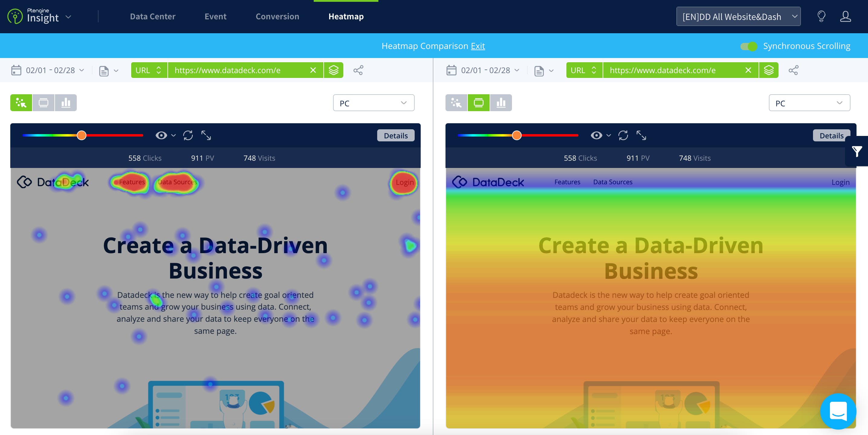Toggle Synchronous Scrolling switch off
The height and width of the screenshot is (435, 868).
click(x=748, y=46)
